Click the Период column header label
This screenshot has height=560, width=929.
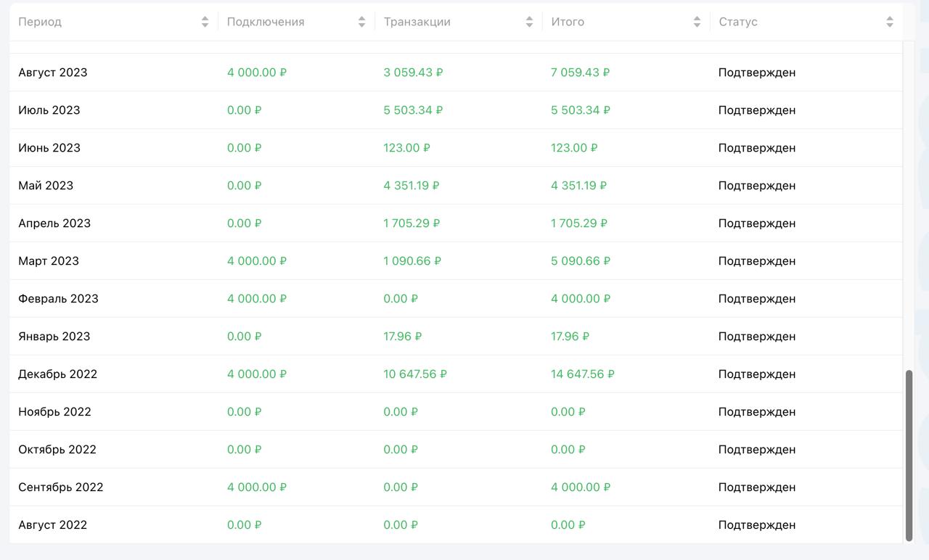pyautogui.click(x=40, y=22)
